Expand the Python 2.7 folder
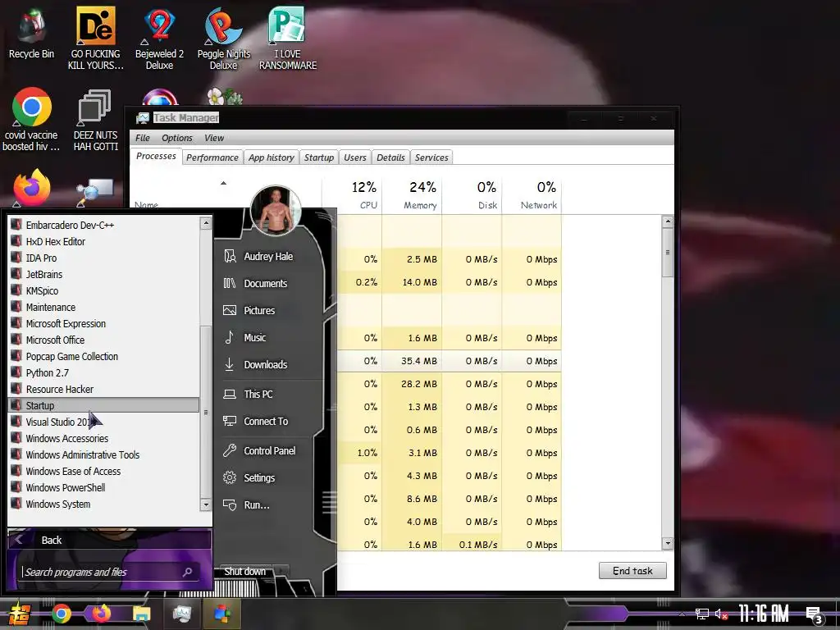The height and width of the screenshot is (630, 840). pyautogui.click(x=104, y=373)
